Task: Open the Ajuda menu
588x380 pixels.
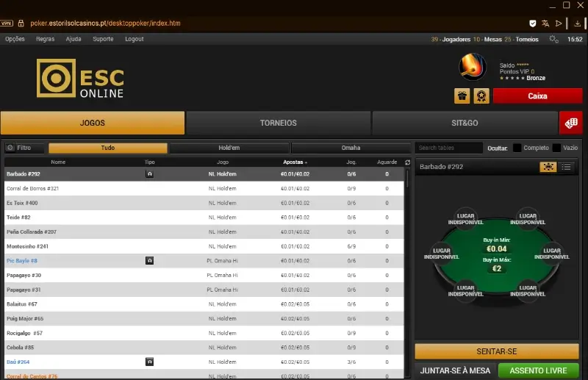Action: pos(73,39)
